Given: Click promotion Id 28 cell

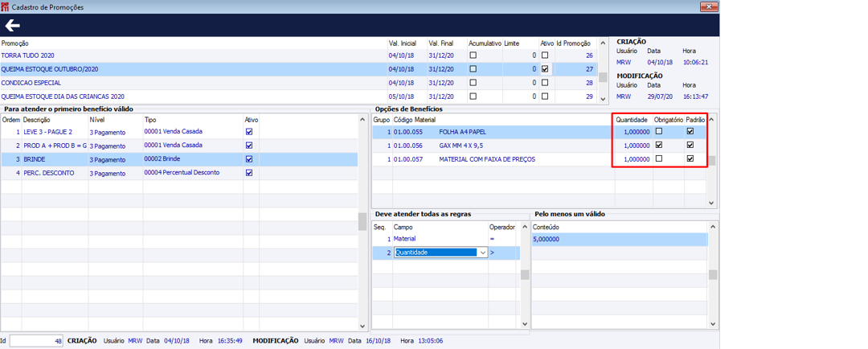Looking at the screenshot, I should [x=589, y=83].
